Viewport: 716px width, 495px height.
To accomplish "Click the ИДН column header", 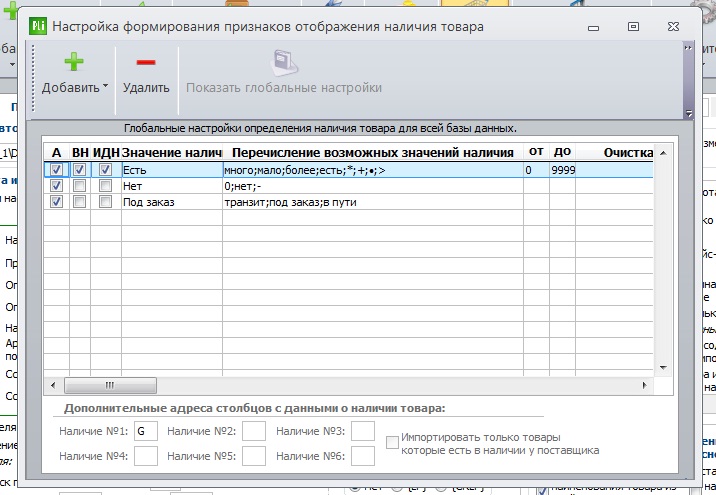I will pos(106,152).
